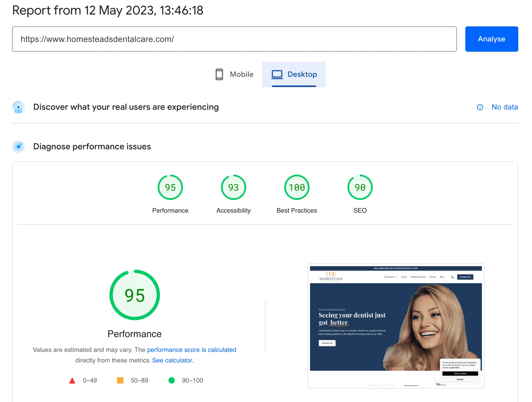Open performance score is calculated link
Image resolution: width=532 pixels, height=402 pixels.
pyautogui.click(x=191, y=350)
